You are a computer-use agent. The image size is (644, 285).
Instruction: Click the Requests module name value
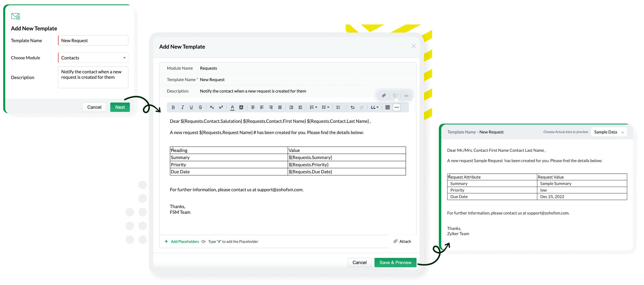point(209,68)
